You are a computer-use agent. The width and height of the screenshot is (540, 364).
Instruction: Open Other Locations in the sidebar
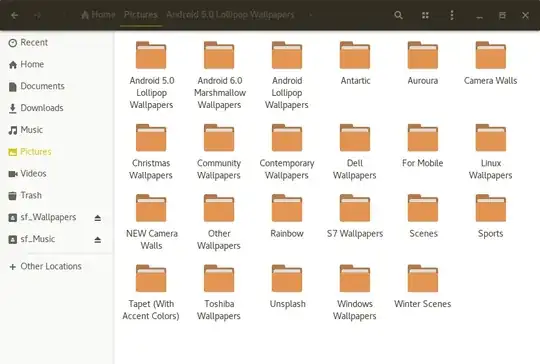[57, 266]
